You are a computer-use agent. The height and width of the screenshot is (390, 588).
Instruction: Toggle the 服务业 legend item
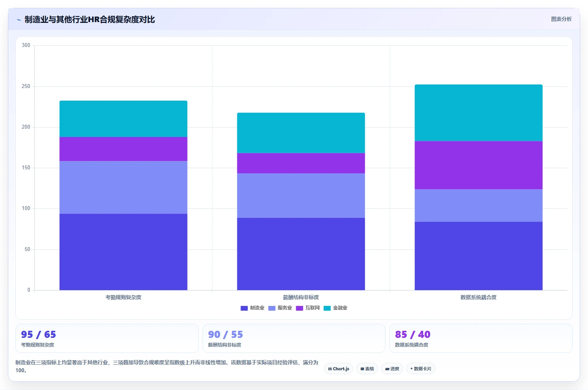[x=280, y=308]
